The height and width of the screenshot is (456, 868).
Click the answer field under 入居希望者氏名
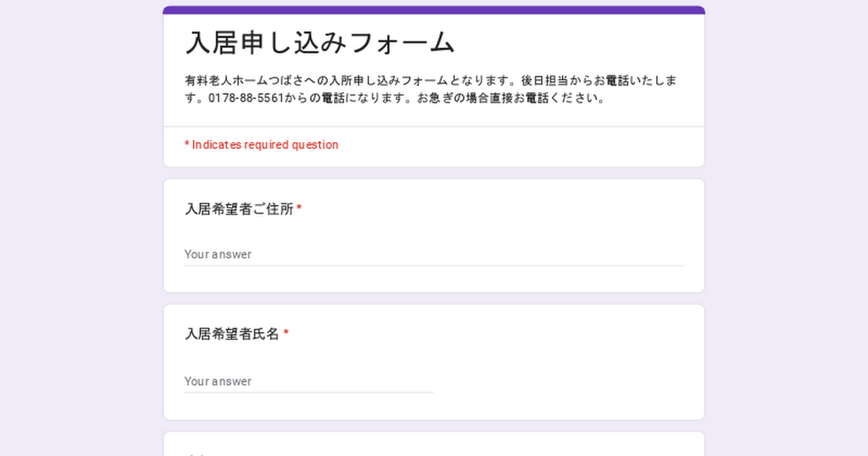coord(309,381)
